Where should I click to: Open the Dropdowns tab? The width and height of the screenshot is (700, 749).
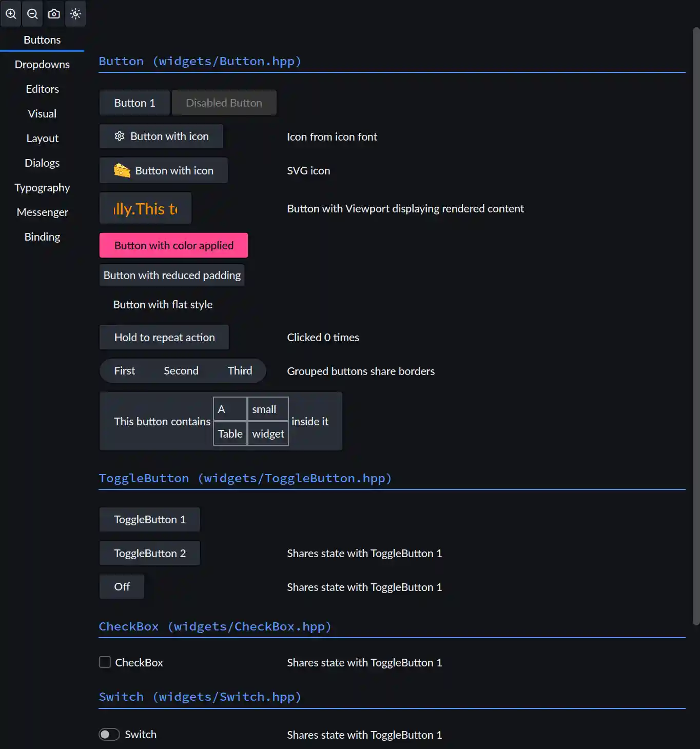[42, 65]
